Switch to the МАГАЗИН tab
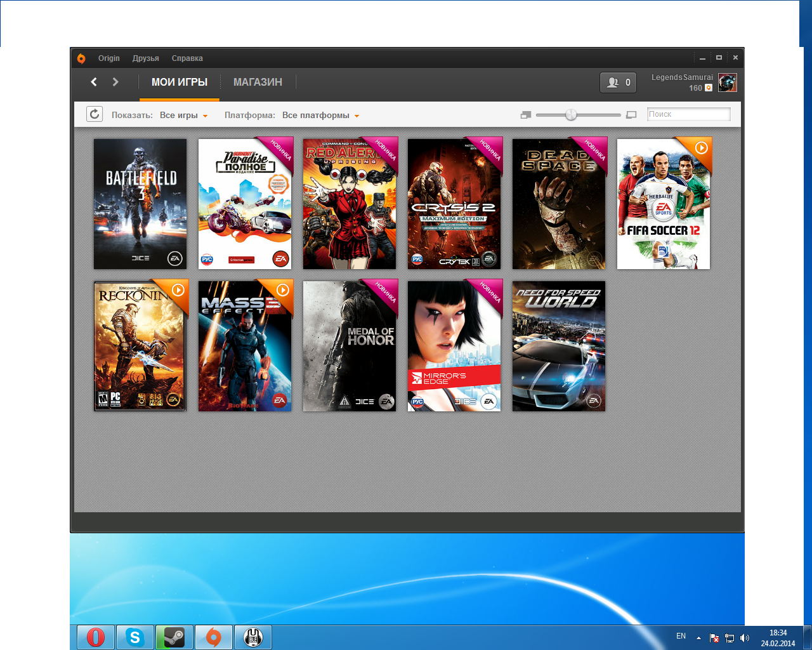812x650 pixels. 258,82
